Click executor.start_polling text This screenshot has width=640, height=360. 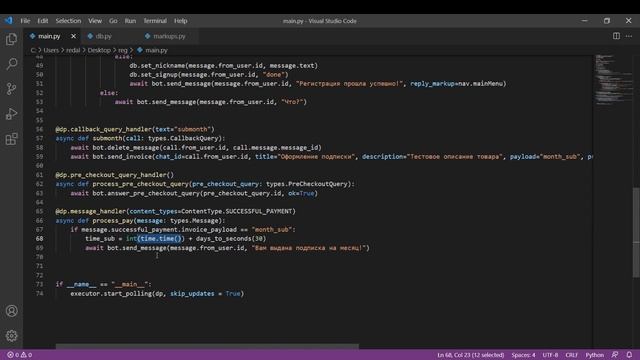111,293
